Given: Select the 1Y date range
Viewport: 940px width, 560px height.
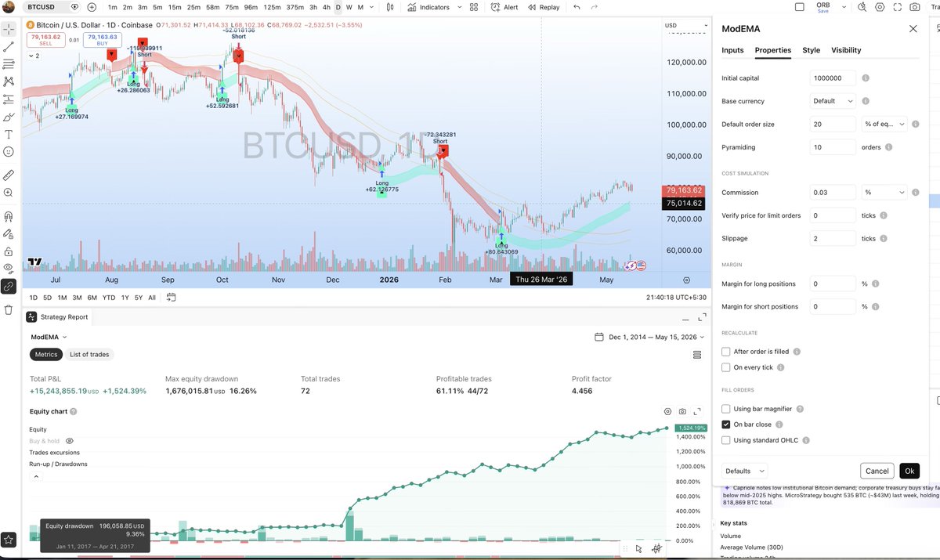Looking at the screenshot, I should [x=125, y=298].
